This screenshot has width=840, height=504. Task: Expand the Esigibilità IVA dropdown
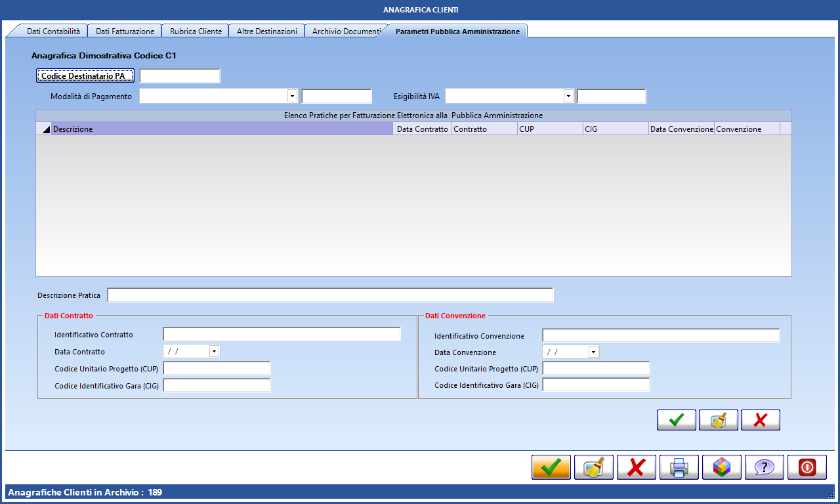coord(568,96)
